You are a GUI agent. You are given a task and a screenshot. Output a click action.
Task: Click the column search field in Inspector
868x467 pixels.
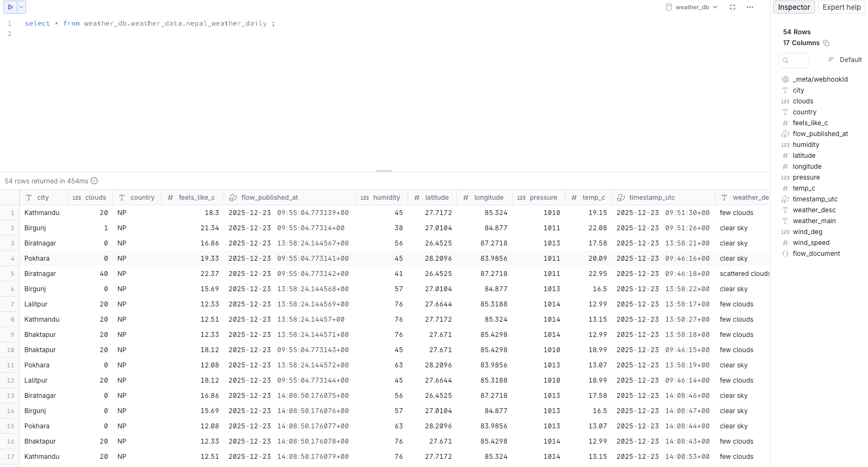coord(795,60)
